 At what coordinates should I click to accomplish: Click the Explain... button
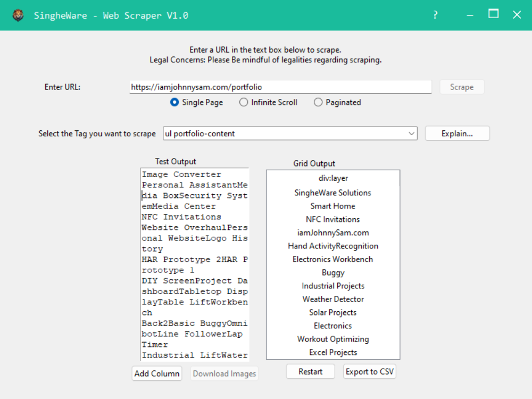click(x=457, y=134)
